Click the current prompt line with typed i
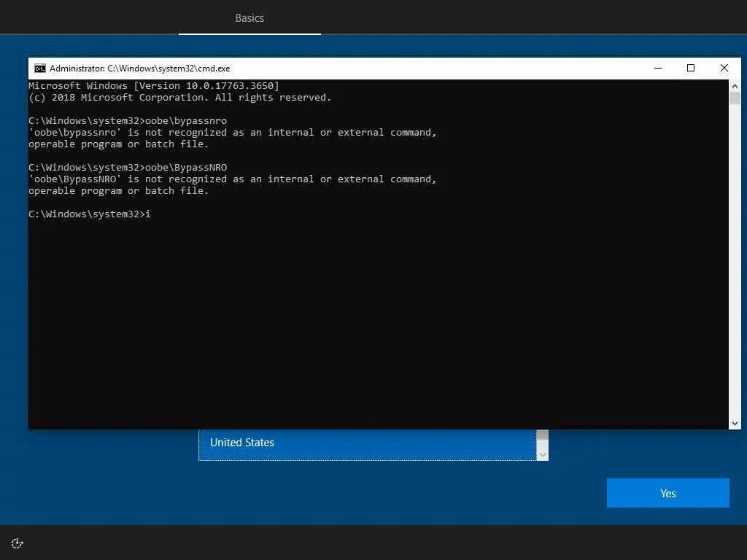This screenshot has height=560, width=747. point(90,214)
